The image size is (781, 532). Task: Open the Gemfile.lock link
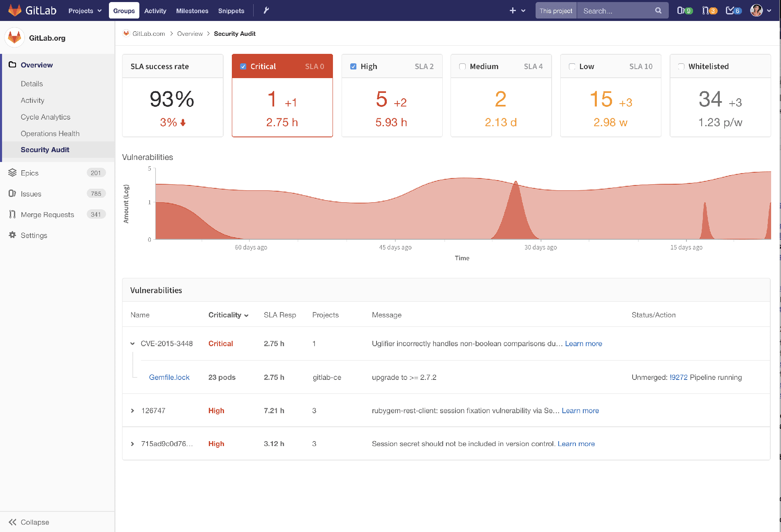169,377
